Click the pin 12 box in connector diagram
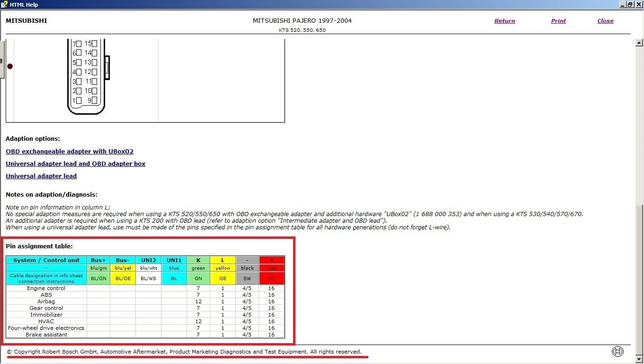The height and width of the screenshot is (364, 644). [95, 72]
